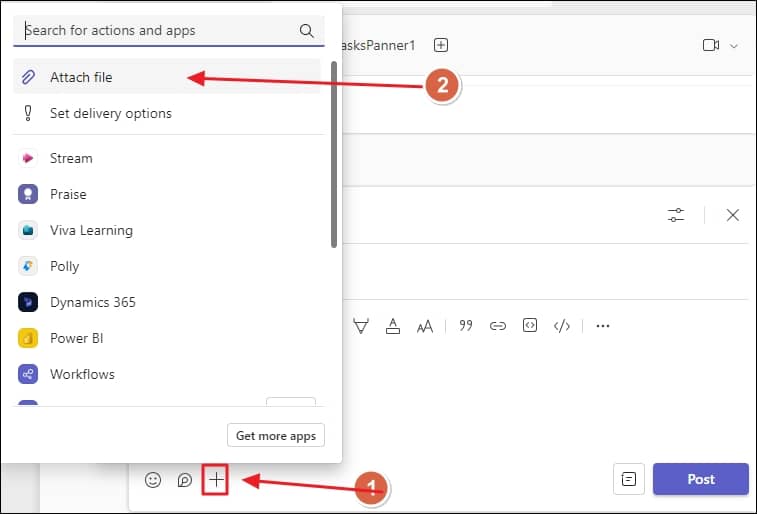Click the apps list scrollbar
The width and height of the screenshot is (757, 514).
tap(334, 154)
